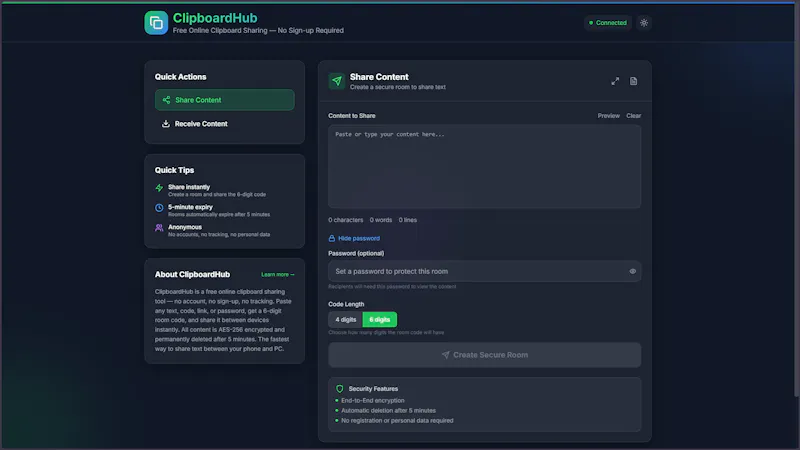The width and height of the screenshot is (800, 450).
Task: Click the lightning Share instantly icon
Action: pos(159,188)
